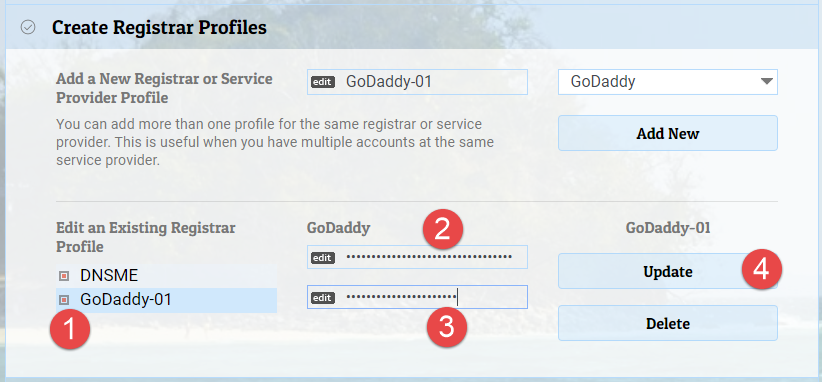Click the check-circle icon beside Create Registrar Profiles

tap(28, 27)
